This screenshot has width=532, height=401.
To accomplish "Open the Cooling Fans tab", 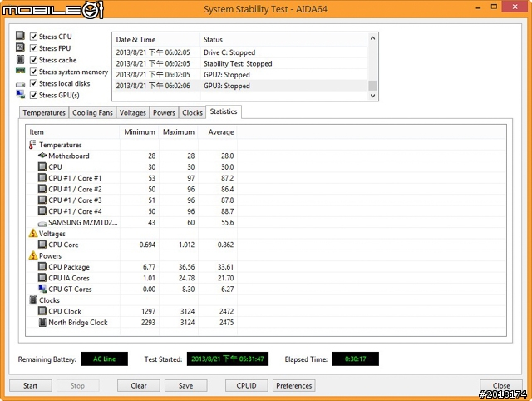I will pos(92,112).
